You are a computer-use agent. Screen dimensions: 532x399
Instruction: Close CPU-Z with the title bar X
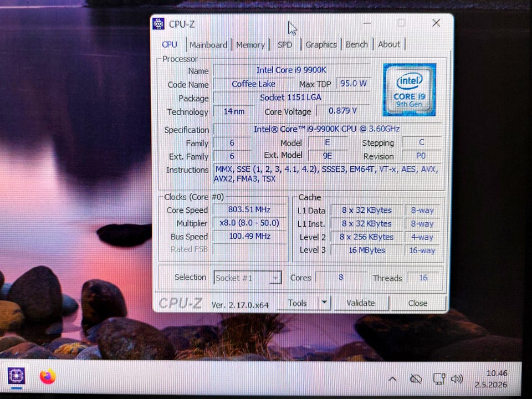click(436, 23)
